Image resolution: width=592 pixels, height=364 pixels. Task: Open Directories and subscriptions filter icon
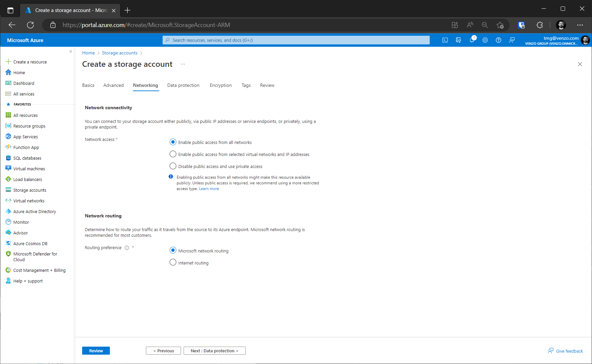pyautogui.click(x=458, y=40)
